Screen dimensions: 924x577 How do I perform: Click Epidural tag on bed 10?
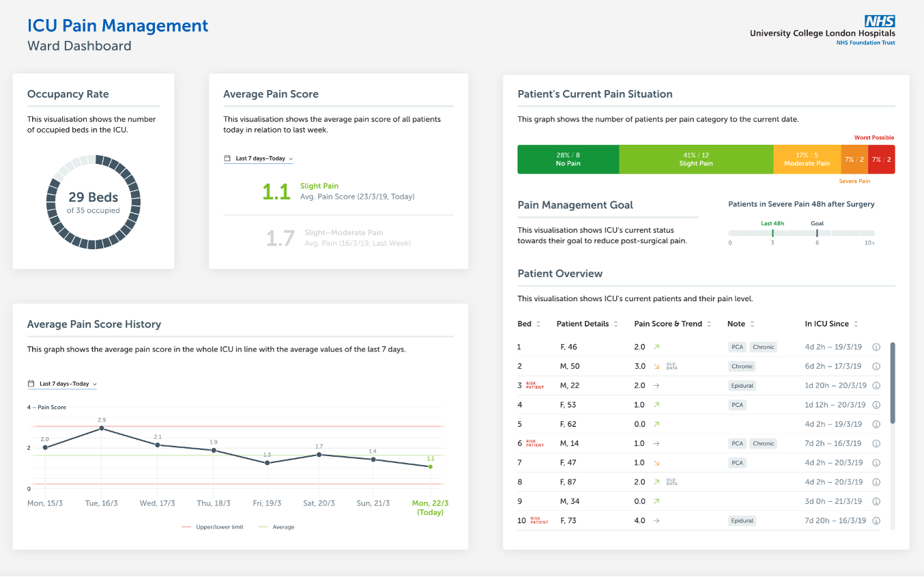pos(742,520)
